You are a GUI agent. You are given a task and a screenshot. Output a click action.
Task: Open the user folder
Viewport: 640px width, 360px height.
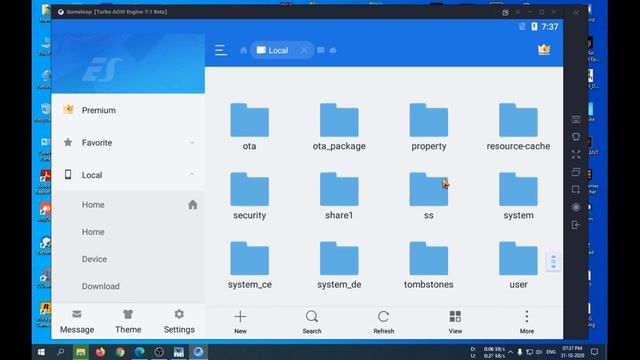point(518,265)
